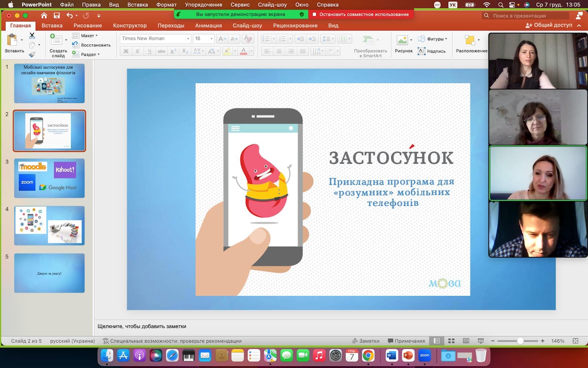Expand the font size 16 dropdown

point(211,39)
